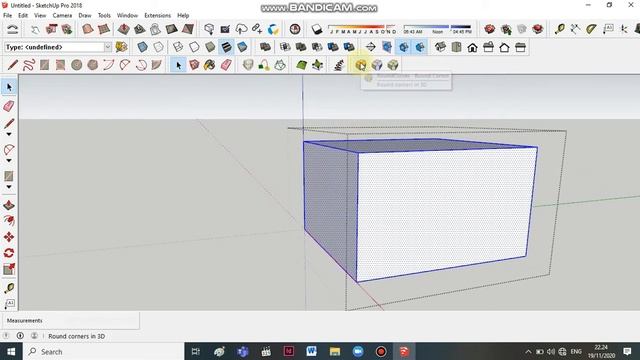The image size is (640, 360).
Task: Enable Shaded With Textures style
Action: click(226, 47)
